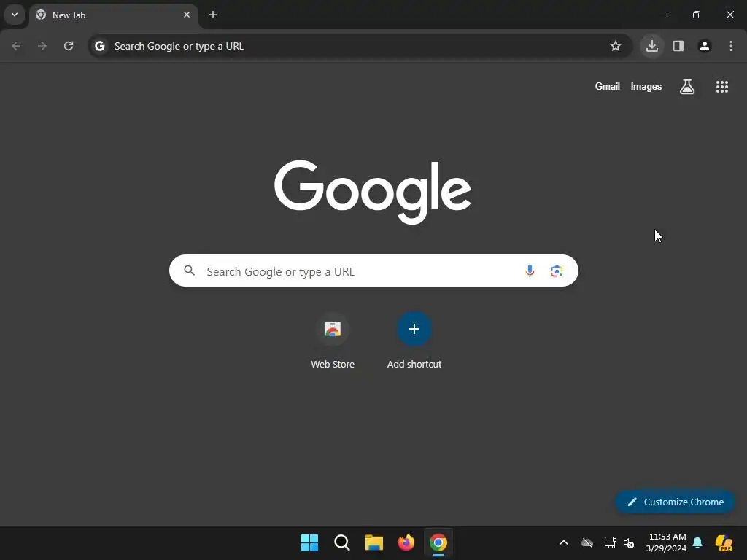This screenshot has height=560, width=747.
Task: Open the Downloads toolbar button
Action: tap(652, 46)
